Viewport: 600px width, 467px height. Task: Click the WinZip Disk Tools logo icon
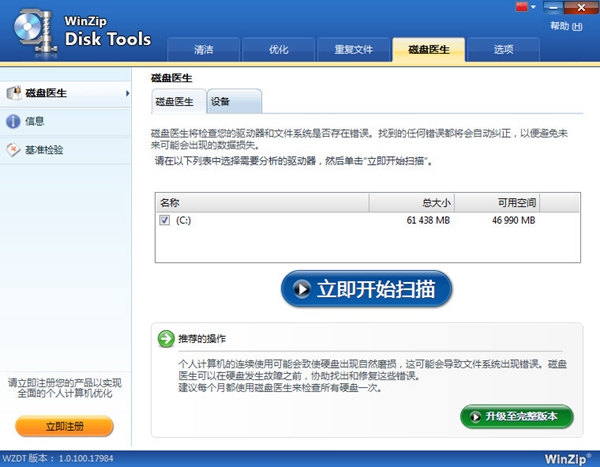coord(35,33)
